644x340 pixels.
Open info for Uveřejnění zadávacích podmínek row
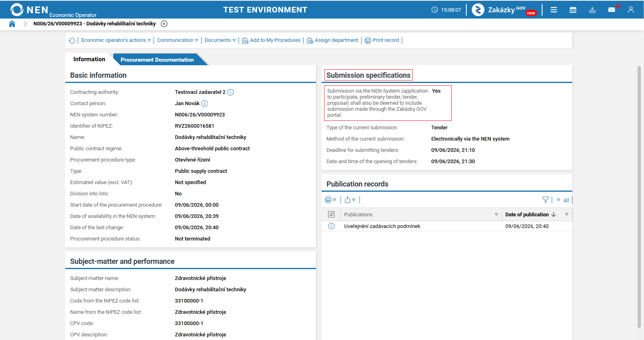[x=331, y=226]
